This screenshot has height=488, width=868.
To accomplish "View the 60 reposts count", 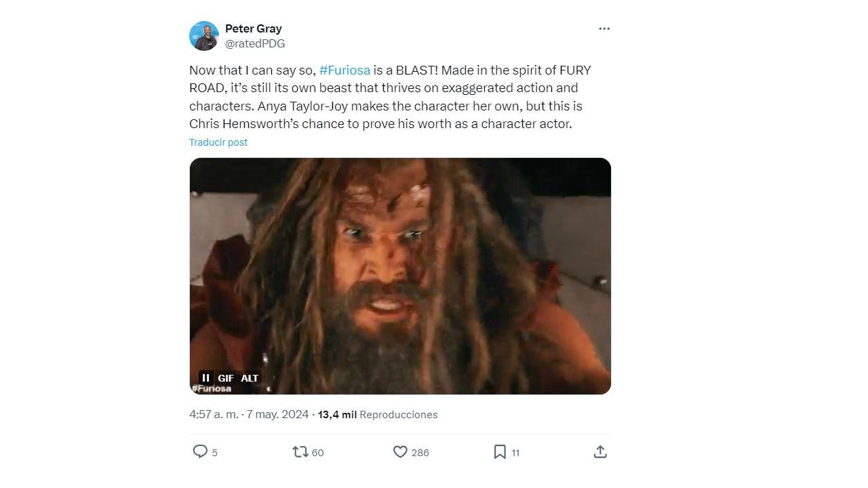I will pyautogui.click(x=317, y=453).
